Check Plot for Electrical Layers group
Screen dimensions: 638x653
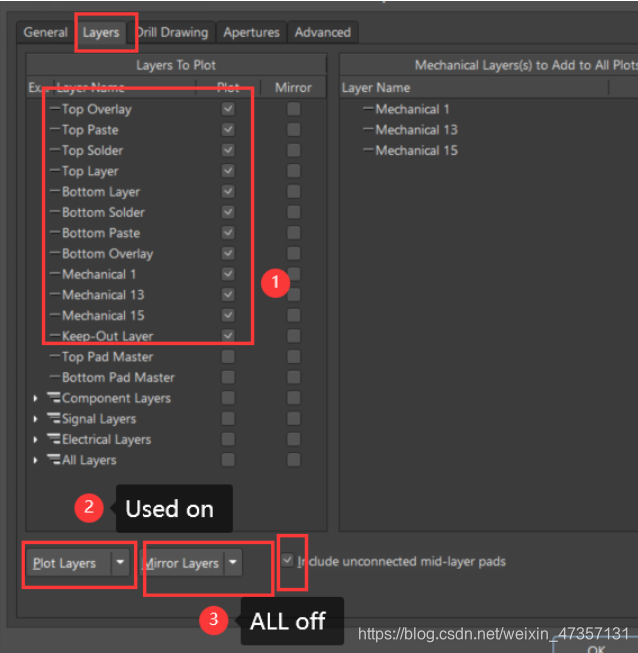click(x=228, y=439)
